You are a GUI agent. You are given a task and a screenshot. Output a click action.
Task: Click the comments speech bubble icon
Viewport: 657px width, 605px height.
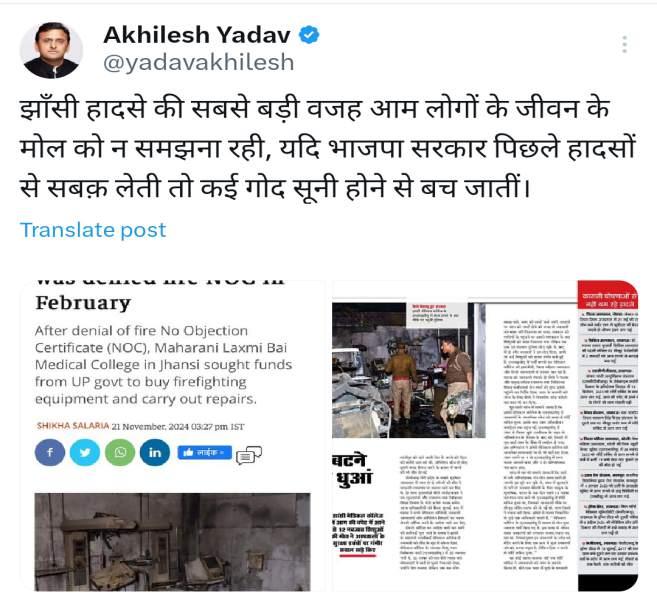pos(249,455)
